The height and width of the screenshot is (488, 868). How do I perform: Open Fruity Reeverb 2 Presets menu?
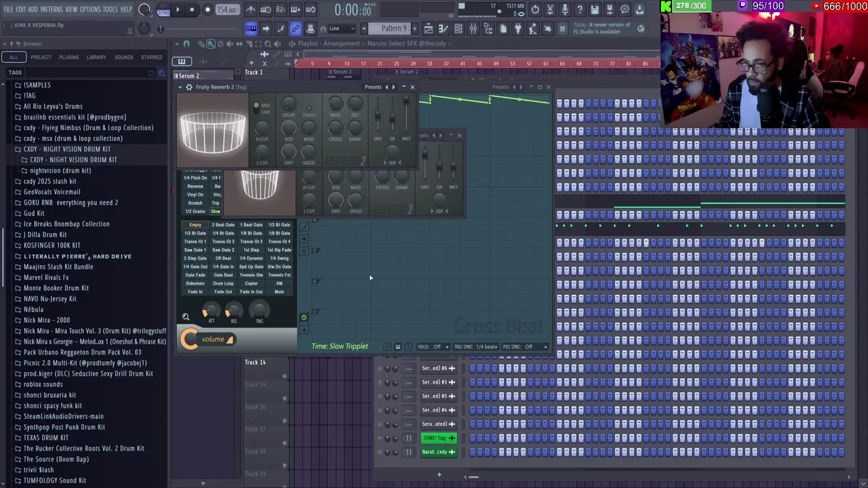coord(373,87)
